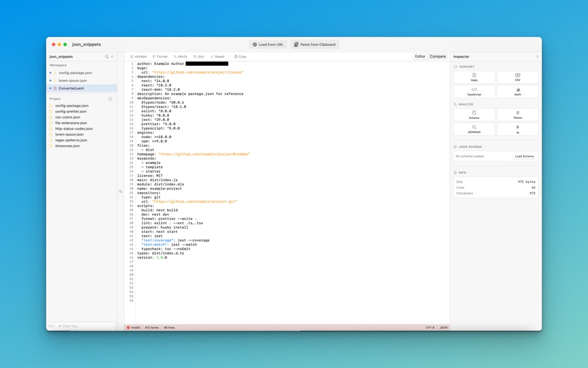Generate TypeScript from the JSON

473,91
